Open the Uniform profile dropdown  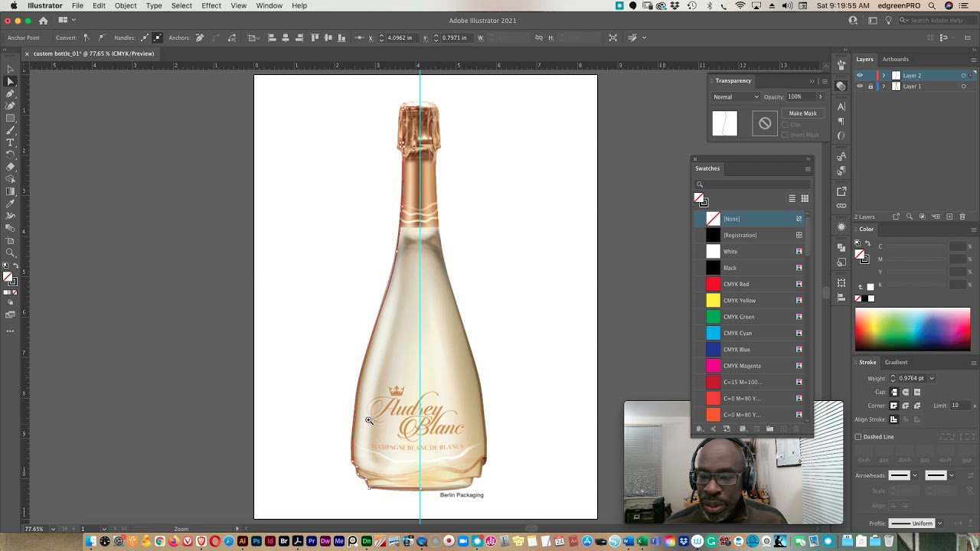[x=917, y=523]
